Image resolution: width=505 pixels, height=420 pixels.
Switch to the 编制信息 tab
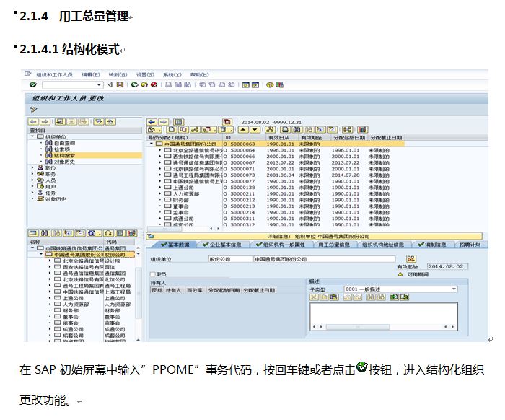tap(432, 245)
